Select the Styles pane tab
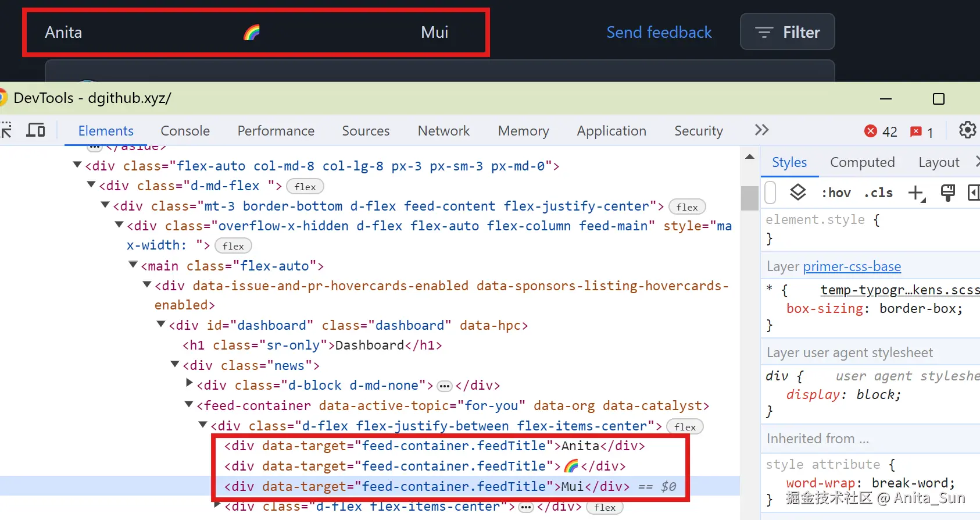This screenshot has height=520, width=980. (789, 162)
